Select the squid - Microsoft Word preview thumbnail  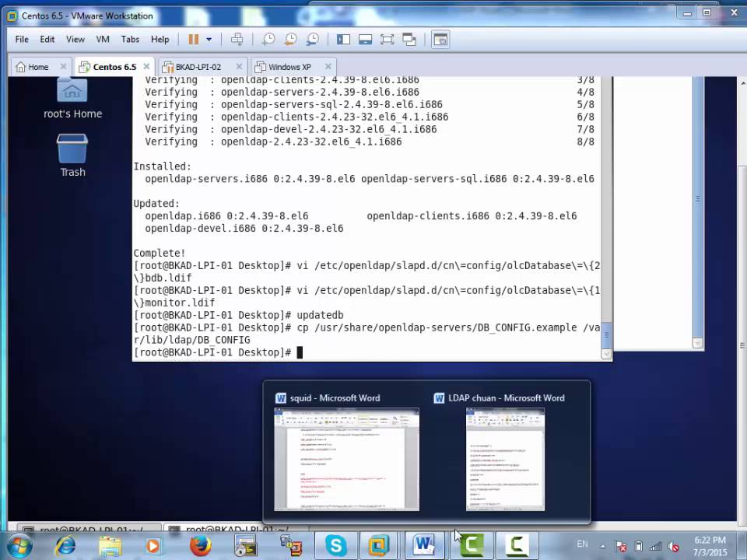pos(347,459)
